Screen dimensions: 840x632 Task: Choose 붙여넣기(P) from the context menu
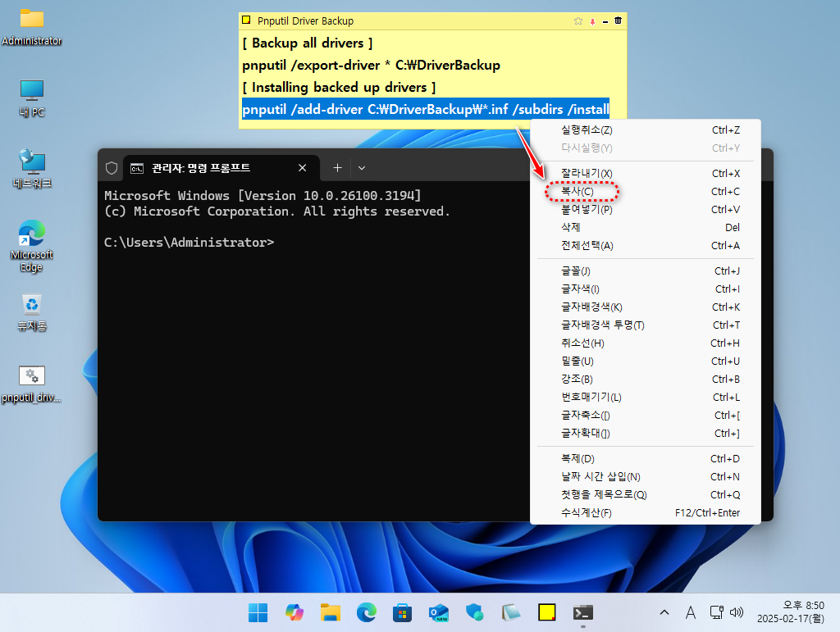(x=645, y=210)
